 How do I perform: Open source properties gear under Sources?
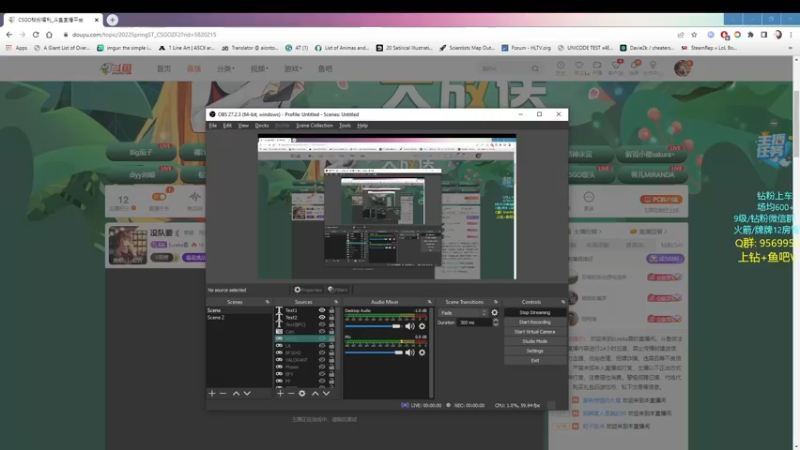[302, 393]
